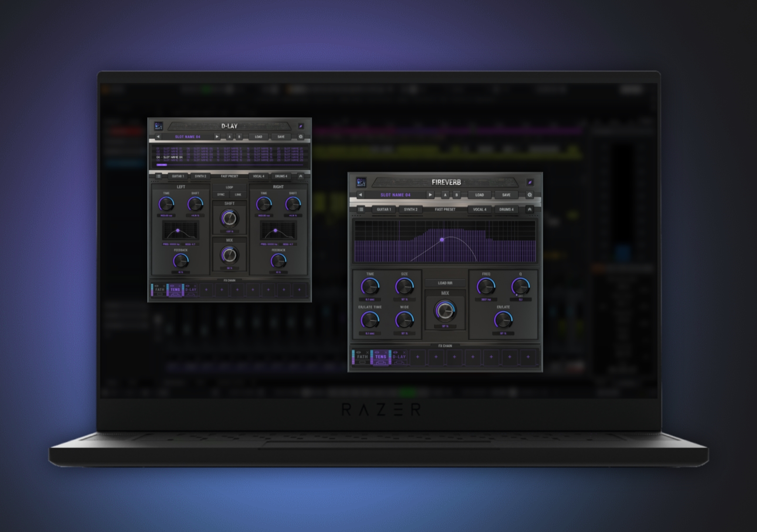Toggle the TENS eye icon in FIREVERB FX chain
Image resolution: width=757 pixels, height=532 pixels.
pos(377,352)
